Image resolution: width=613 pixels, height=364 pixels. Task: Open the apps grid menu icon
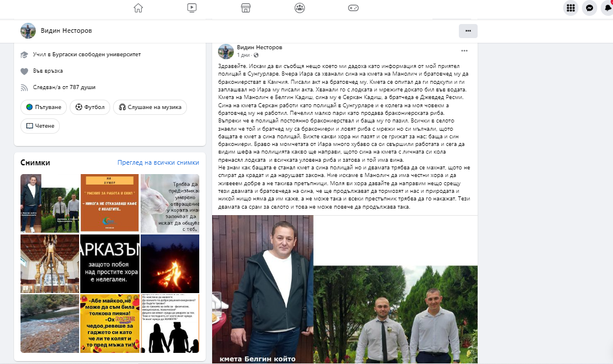pyautogui.click(x=571, y=8)
